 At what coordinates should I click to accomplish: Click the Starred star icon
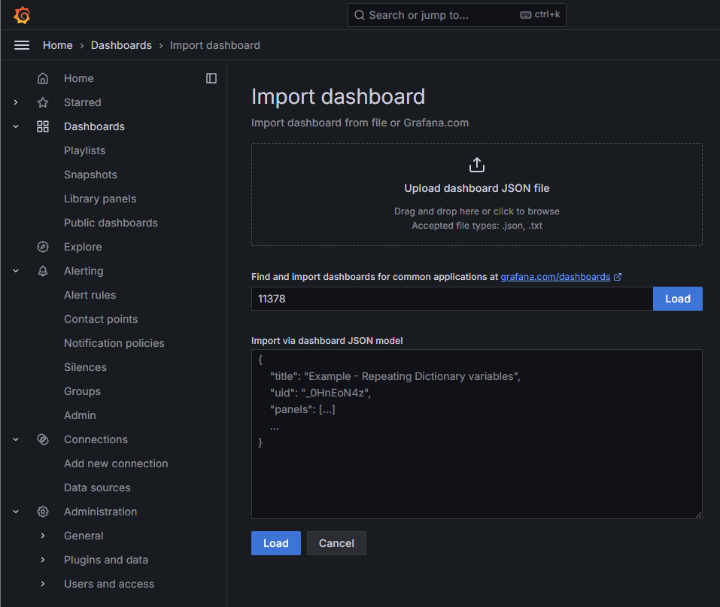43,102
